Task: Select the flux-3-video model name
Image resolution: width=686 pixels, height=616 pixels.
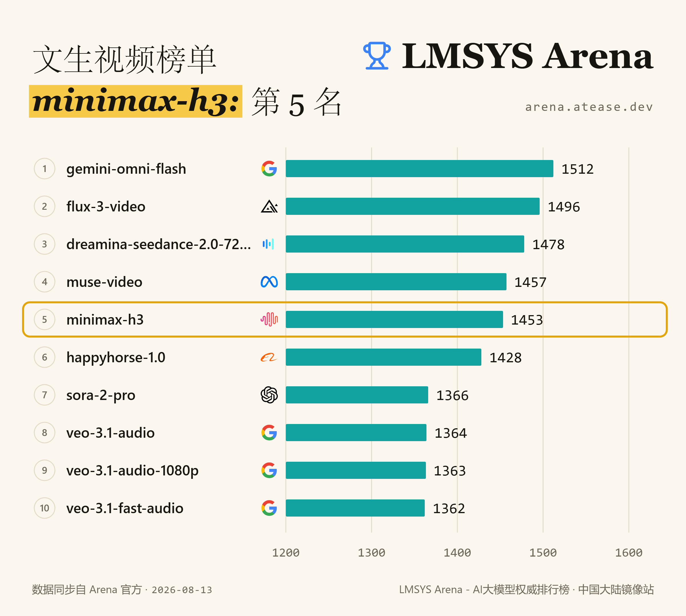Action: (106, 207)
